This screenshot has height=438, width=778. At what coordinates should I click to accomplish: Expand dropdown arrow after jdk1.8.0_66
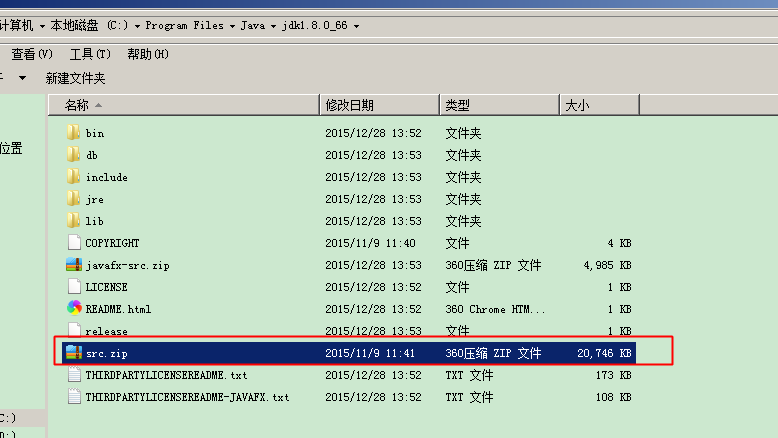pyautogui.click(x=356, y=26)
